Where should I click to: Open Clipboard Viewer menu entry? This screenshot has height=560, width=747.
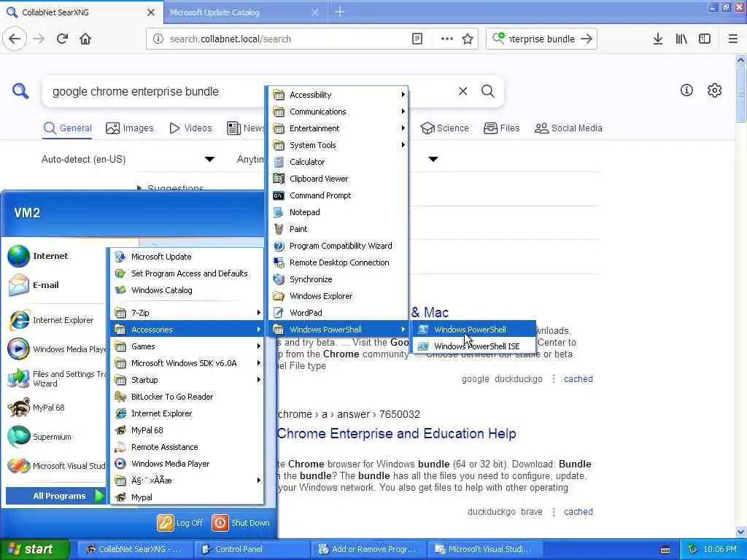click(x=338, y=179)
